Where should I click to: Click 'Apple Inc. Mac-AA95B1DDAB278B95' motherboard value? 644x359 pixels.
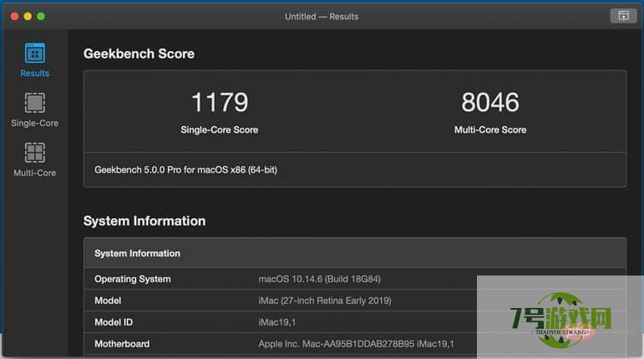click(x=356, y=344)
